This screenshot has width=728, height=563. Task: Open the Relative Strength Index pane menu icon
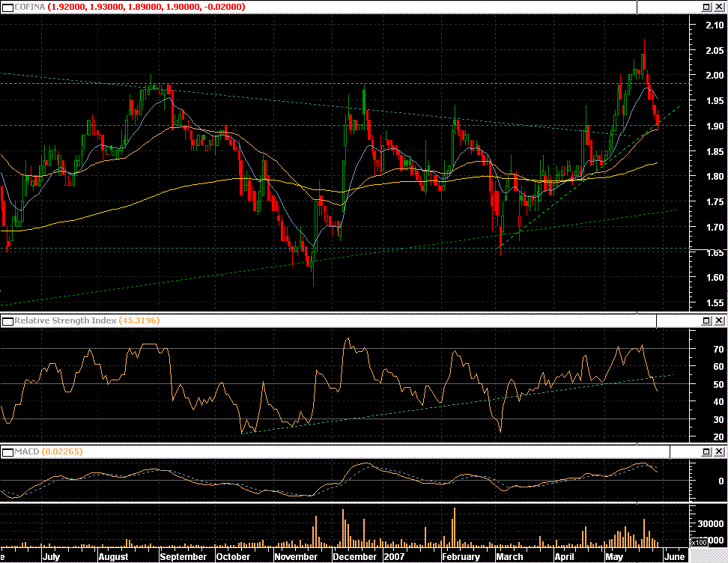8,320
